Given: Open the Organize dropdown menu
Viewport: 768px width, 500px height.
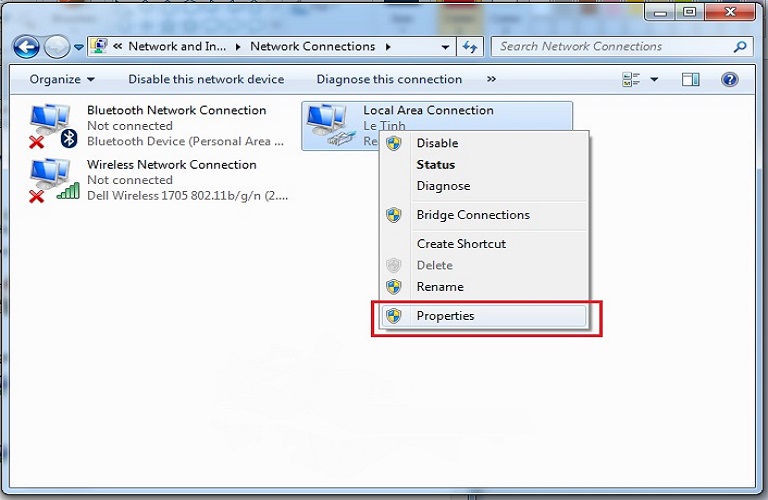Looking at the screenshot, I should click(x=62, y=79).
